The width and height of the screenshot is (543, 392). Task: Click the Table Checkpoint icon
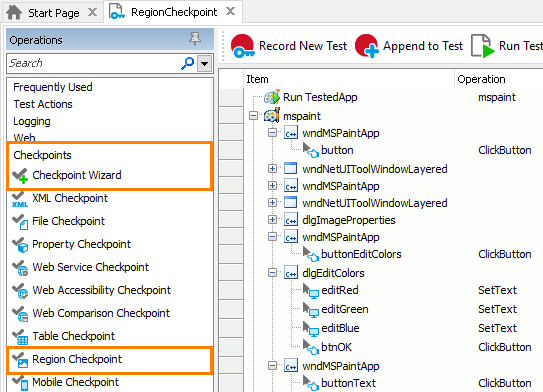coord(20,337)
